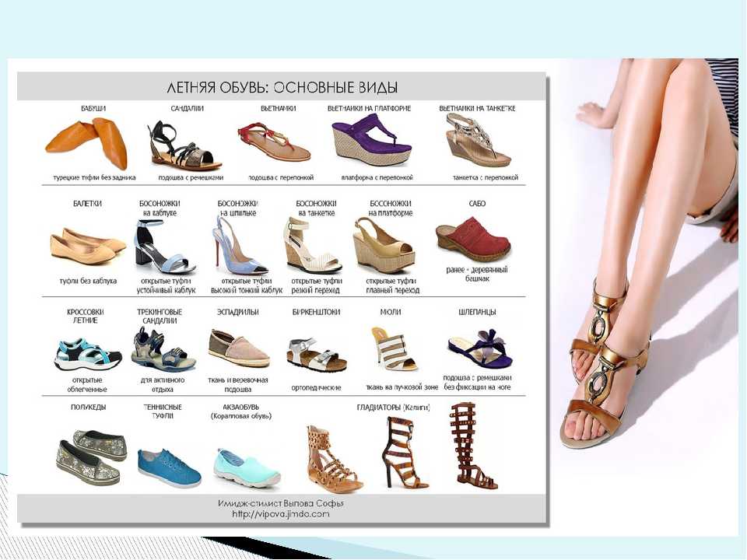The image size is (747, 560).
Task: Click the credit 'Имидж-стилист Выпова Софья'
Action: click(x=281, y=503)
